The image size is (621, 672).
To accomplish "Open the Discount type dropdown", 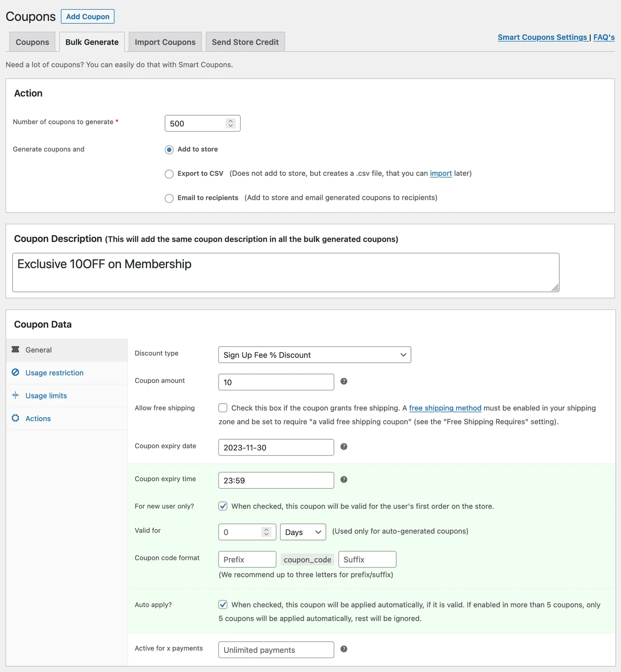I will tap(315, 355).
